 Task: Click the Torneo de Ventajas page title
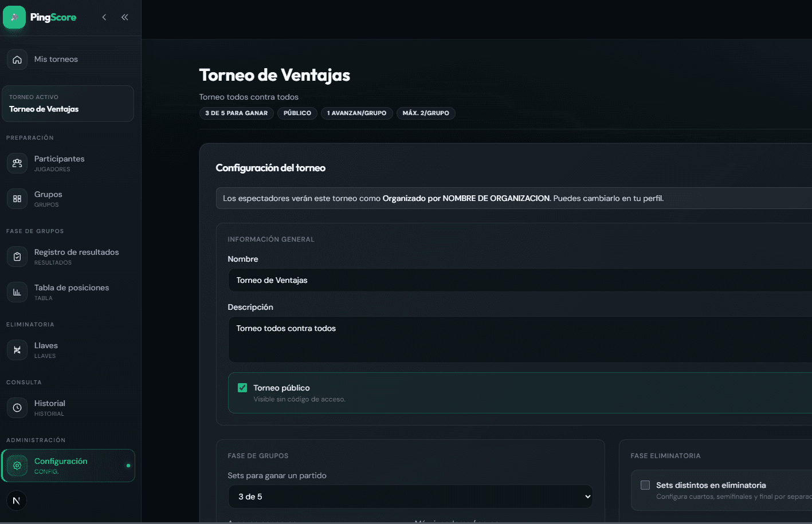click(x=274, y=75)
